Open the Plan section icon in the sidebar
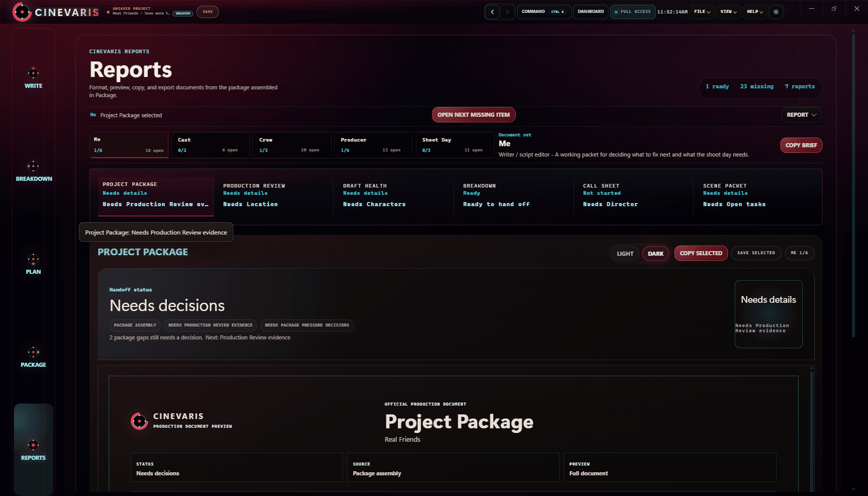The height and width of the screenshot is (496, 868). coord(33,259)
